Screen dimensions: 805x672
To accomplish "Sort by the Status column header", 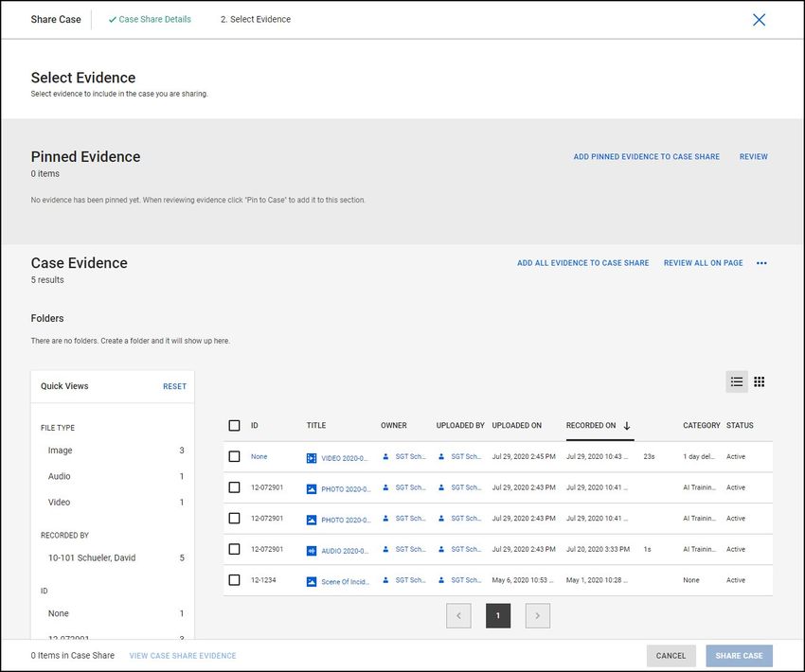I will click(x=740, y=425).
